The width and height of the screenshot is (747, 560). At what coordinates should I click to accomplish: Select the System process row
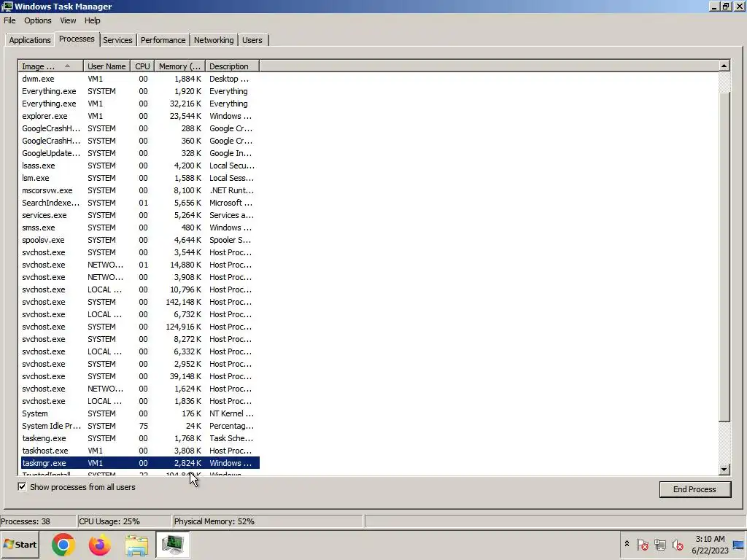[x=140, y=413]
